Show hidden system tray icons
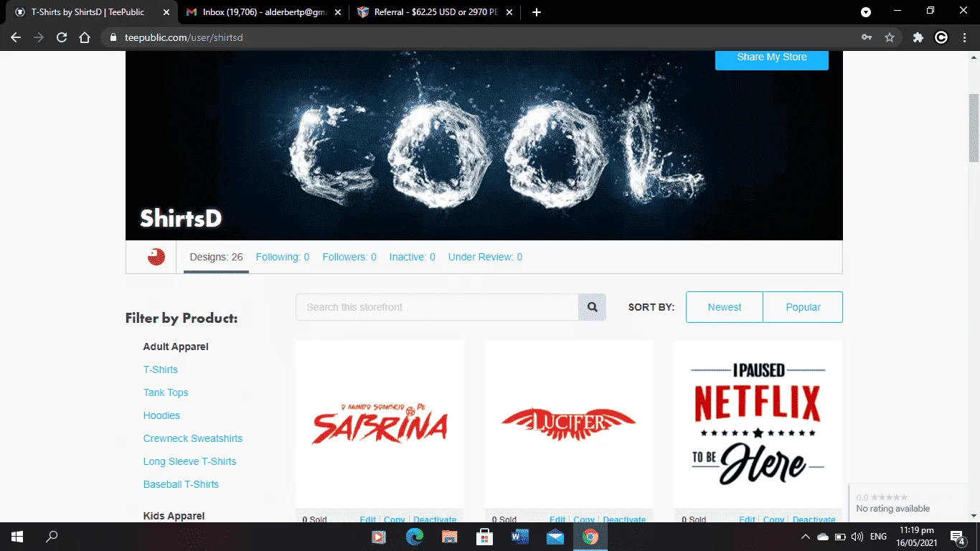Screen dimensions: 980x551 coord(806,537)
